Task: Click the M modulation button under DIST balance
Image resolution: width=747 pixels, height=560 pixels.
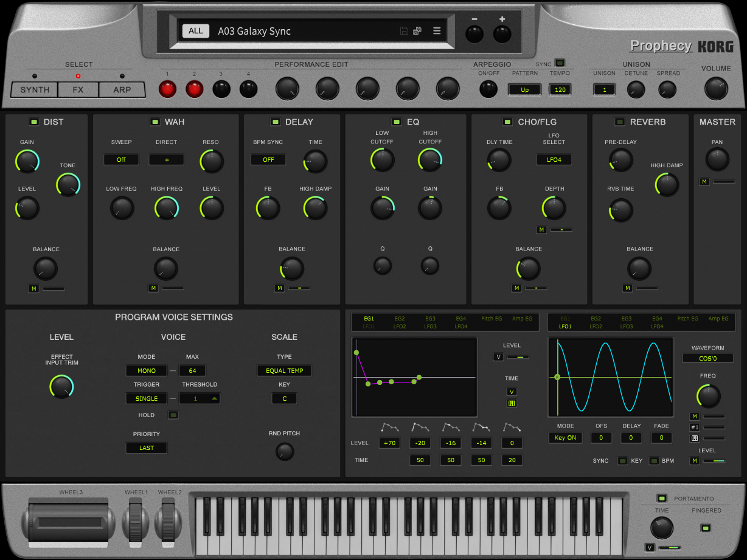Action: point(33,288)
